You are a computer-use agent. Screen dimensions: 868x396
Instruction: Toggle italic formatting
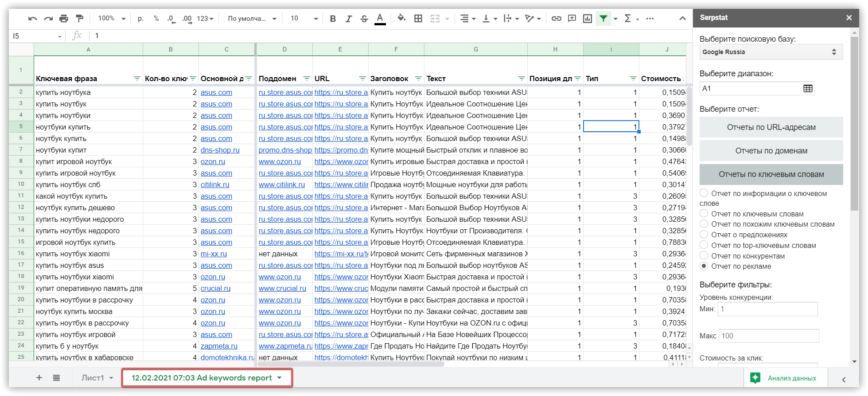click(x=349, y=19)
